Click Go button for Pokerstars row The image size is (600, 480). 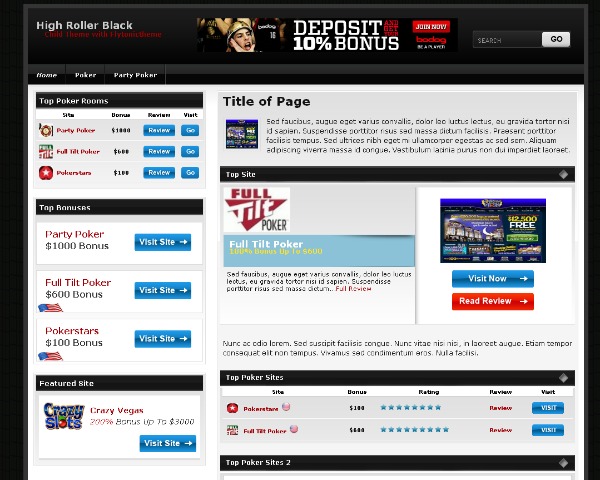pyautogui.click(x=190, y=173)
